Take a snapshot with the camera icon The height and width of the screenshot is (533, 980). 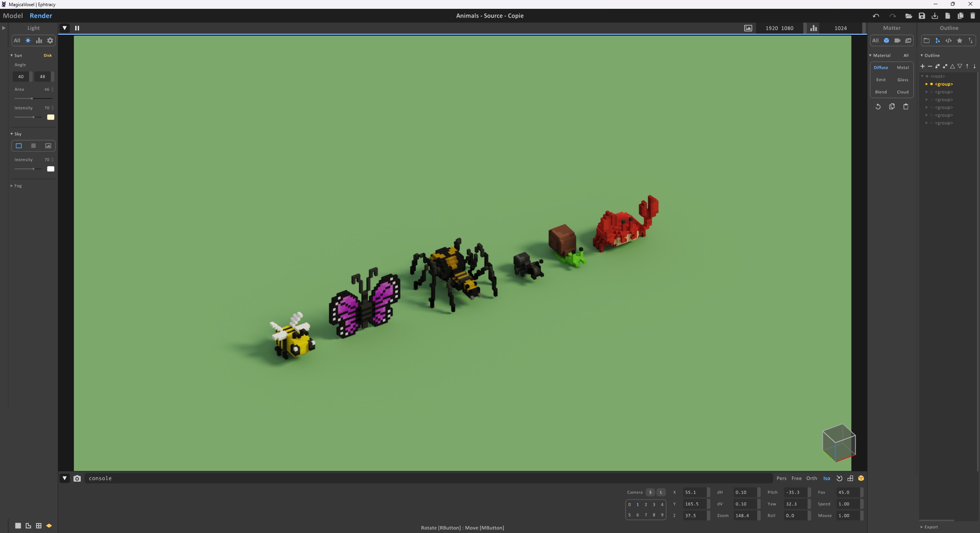(x=77, y=478)
